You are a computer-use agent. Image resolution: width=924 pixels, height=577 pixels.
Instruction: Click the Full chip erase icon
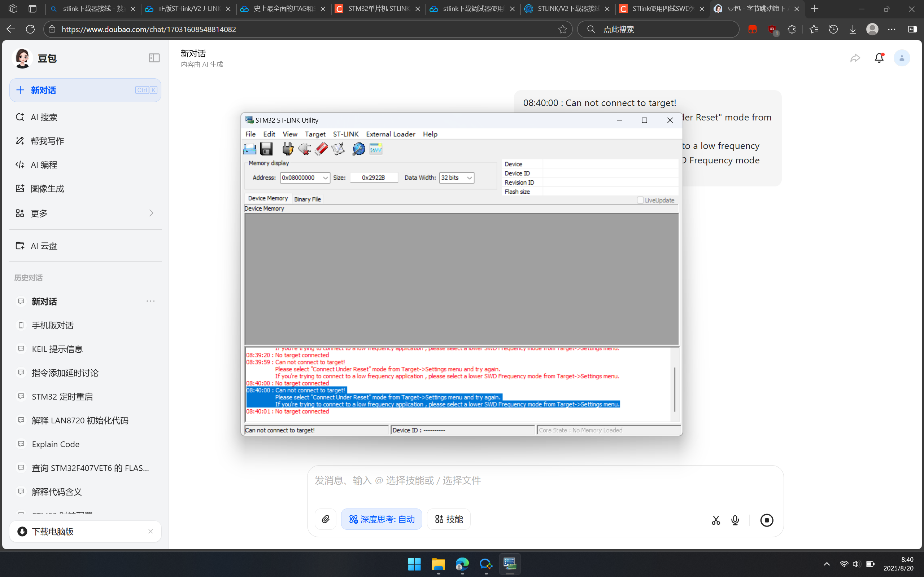[321, 149]
